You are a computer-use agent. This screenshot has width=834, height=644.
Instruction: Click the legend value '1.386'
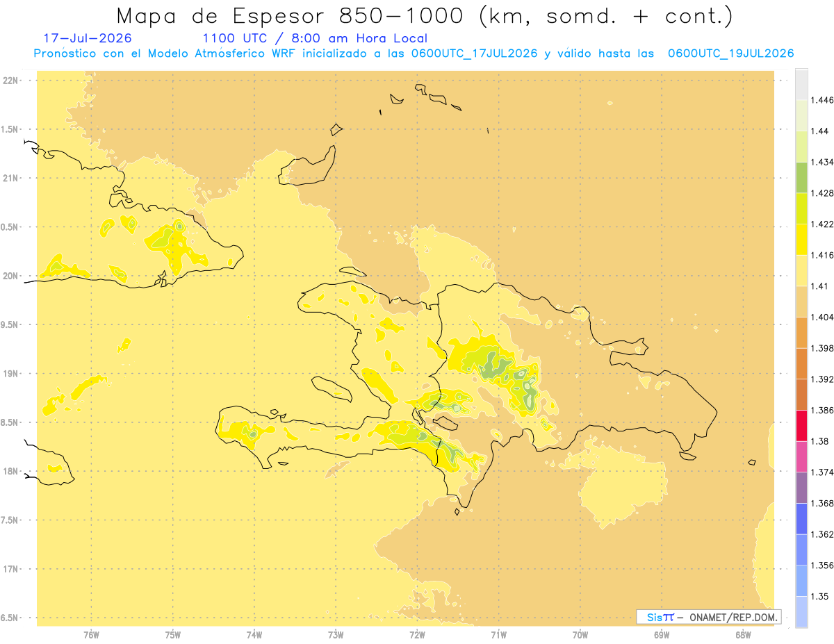point(822,411)
